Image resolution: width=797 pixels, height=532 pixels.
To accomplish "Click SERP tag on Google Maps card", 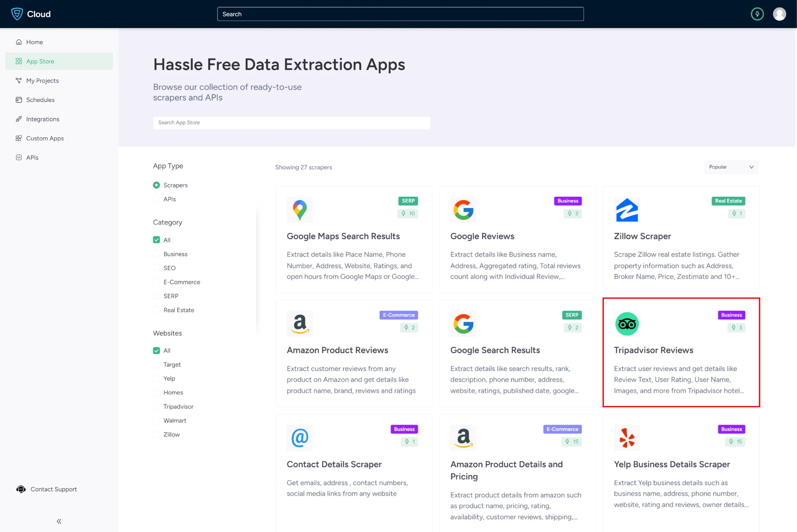I will click(x=408, y=201).
